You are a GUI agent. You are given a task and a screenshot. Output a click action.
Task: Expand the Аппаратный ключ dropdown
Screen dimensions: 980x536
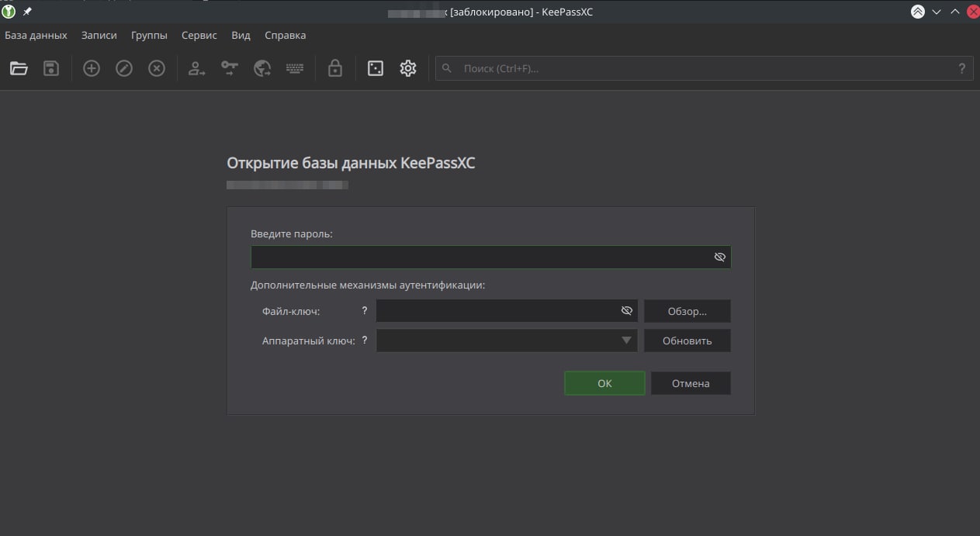[x=626, y=341]
